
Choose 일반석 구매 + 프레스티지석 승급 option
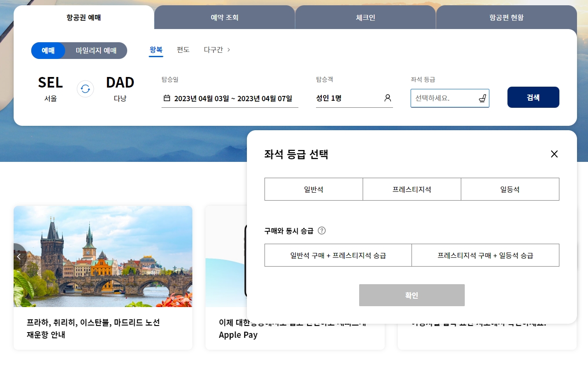tap(338, 255)
